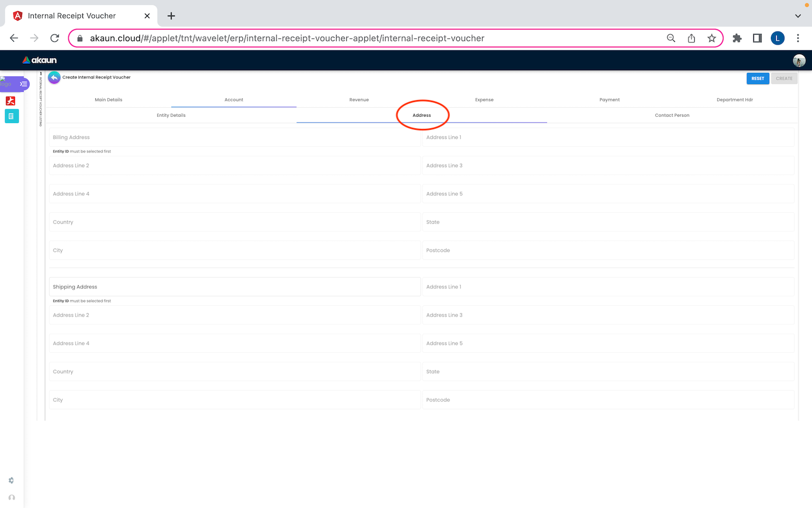
Task: Open the settings gear in left sidebar
Action: [11, 480]
